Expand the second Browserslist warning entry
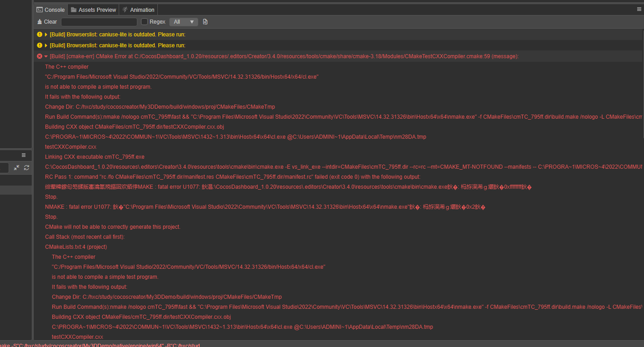 tap(46, 45)
